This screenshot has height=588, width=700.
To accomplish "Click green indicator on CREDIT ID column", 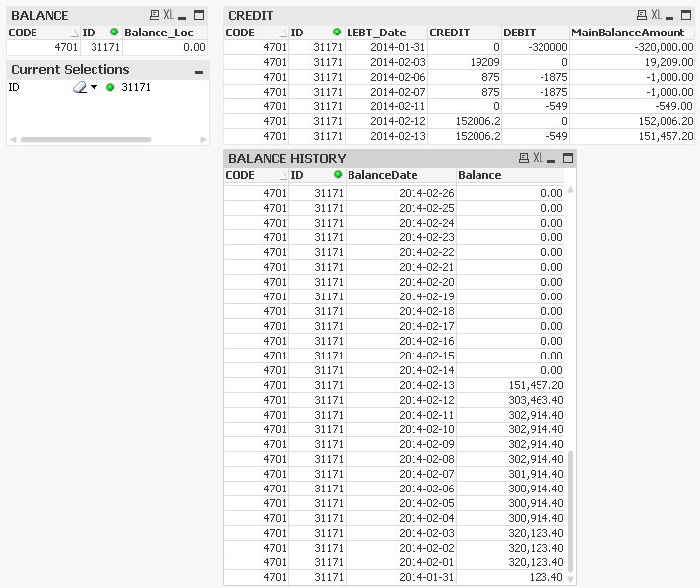I will pos(337,32).
